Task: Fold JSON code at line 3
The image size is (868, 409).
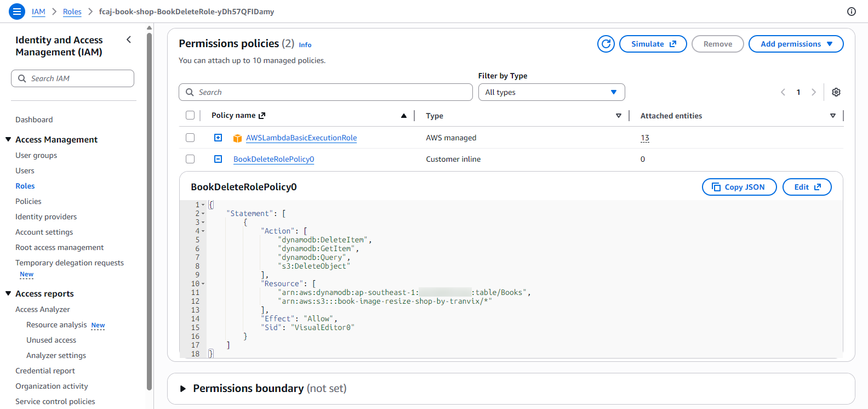Action: [203, 223]
